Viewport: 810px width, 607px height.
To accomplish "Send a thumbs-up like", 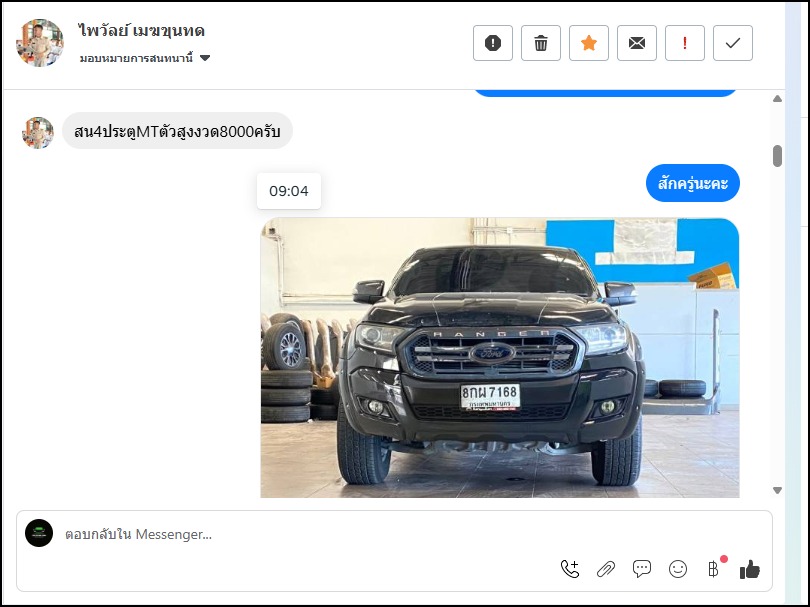I will [750, 570].
